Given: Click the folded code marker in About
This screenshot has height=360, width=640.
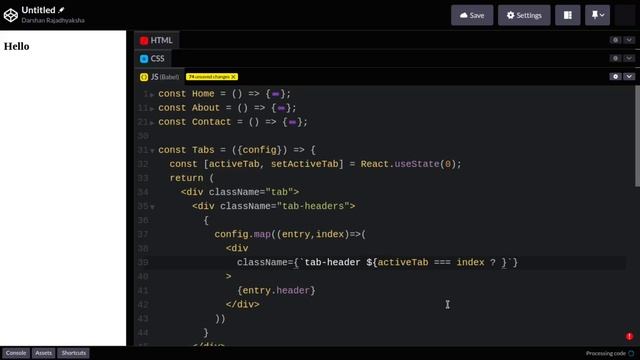Looking at the screenshot, I should tap(281, 108).
